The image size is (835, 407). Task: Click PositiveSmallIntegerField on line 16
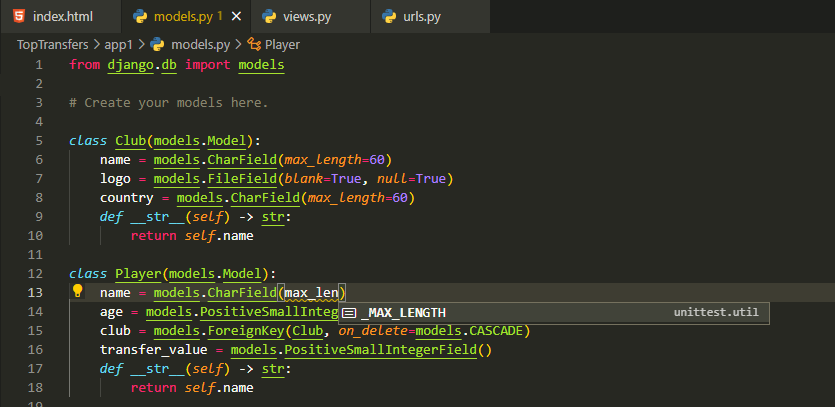click(x=380, y=350)
